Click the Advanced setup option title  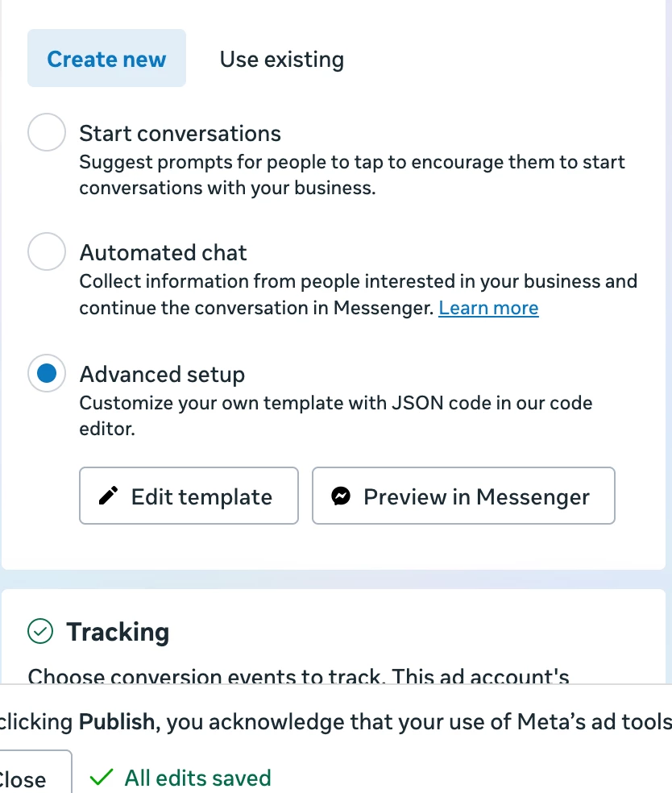(x=162, y=374)
